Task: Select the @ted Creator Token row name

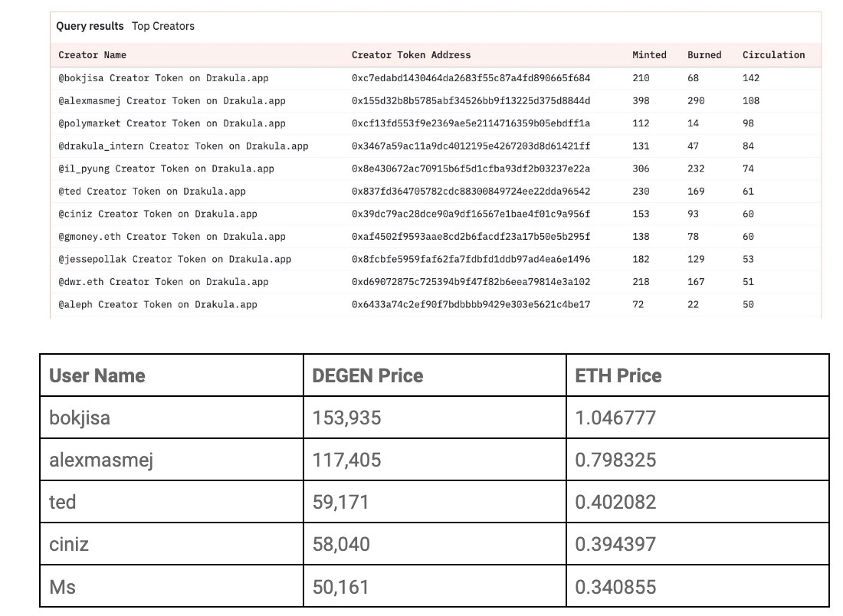Action: point(153,191)
